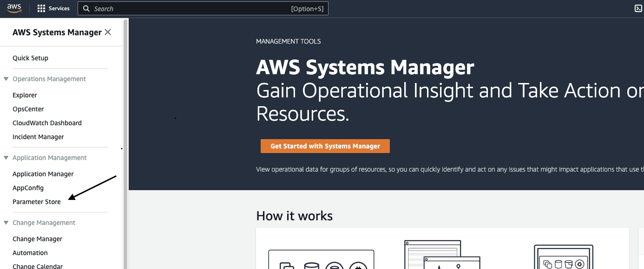Click the MANAGEMENT TOOLS label
The width and height of the screenshot is (644, 269).
click(x=289, y=41)
